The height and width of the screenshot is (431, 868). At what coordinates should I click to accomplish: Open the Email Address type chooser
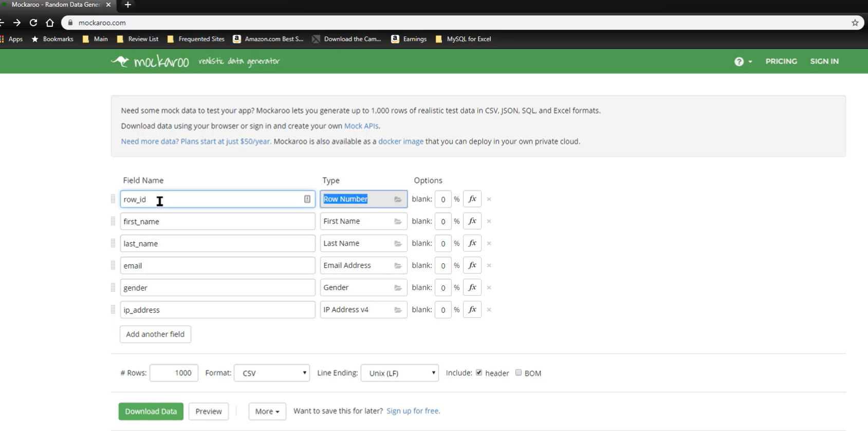363,265
